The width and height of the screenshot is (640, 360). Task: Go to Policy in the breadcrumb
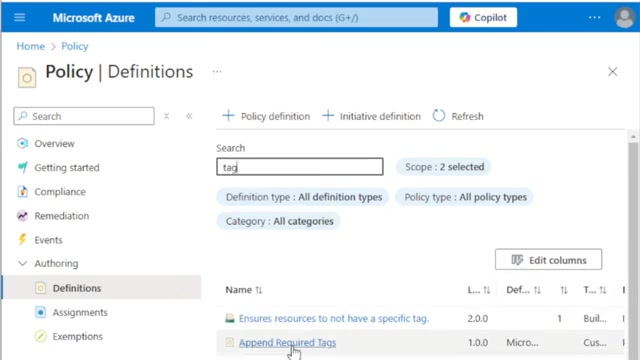pyautogui.click(x=75, y=46)
